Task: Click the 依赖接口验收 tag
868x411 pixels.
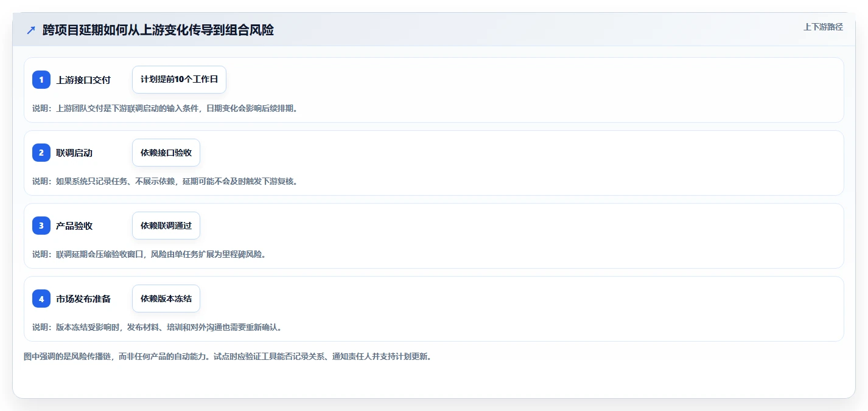Action: tap(166, 153)
